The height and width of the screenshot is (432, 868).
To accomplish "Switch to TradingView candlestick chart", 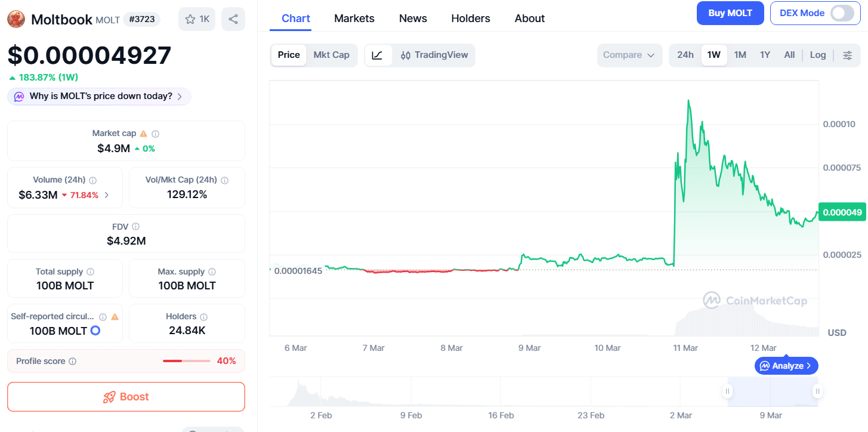I will 434,55.
